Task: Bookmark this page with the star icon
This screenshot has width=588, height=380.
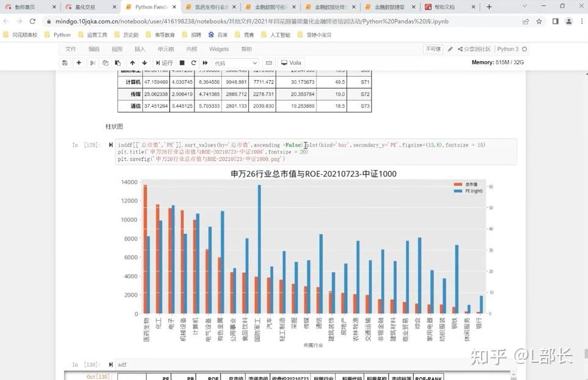Action: (x=539, y=21)
